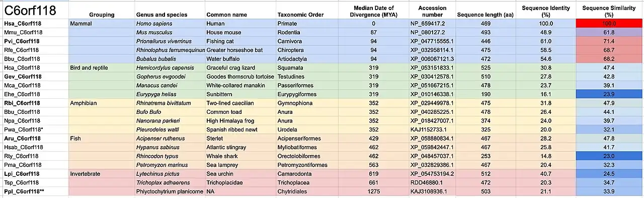Screen dimensions: 644x198
Task: Click the Amphibian grouping cell
Action: tap(101, 103)
